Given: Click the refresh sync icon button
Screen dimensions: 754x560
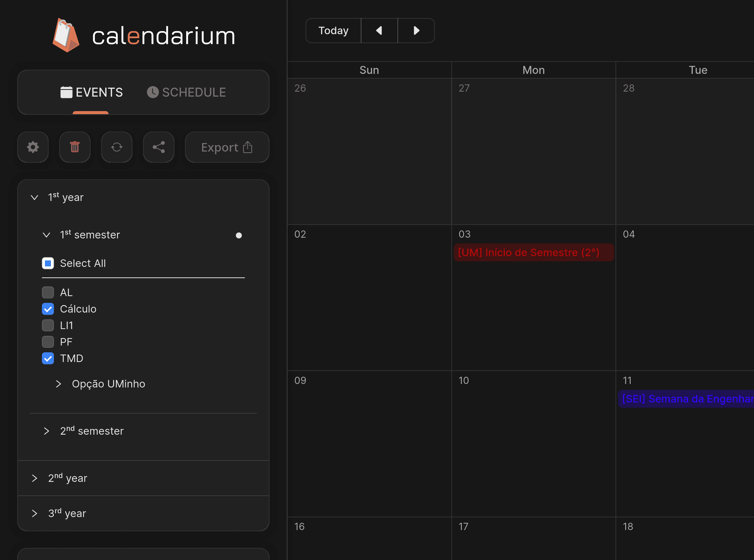Looking at the screenshot, I should pos(117,147).
